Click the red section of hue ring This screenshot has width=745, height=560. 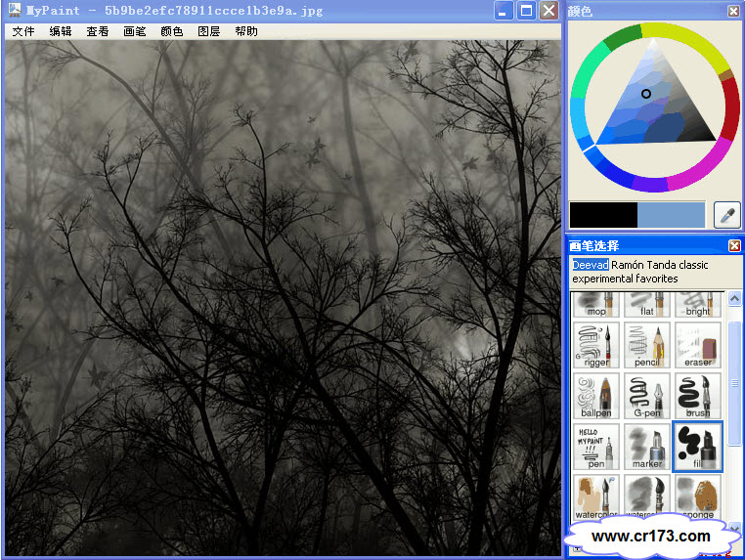pos(732,107)
